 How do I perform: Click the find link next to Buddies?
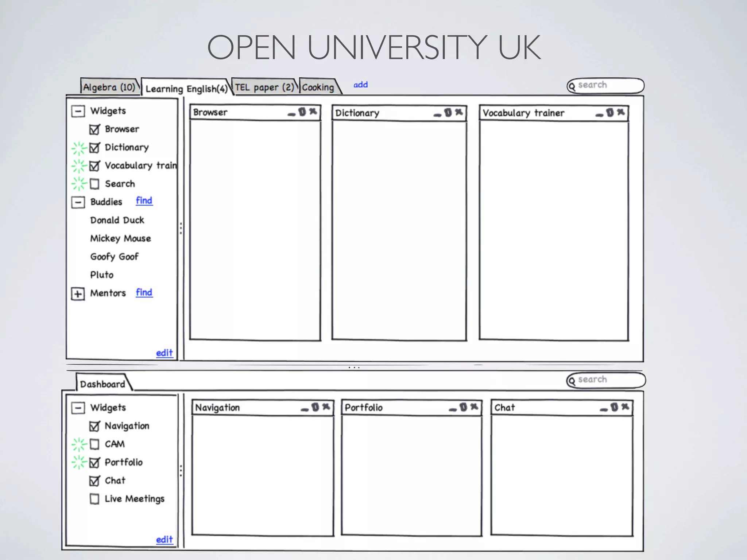coord(144,201)
